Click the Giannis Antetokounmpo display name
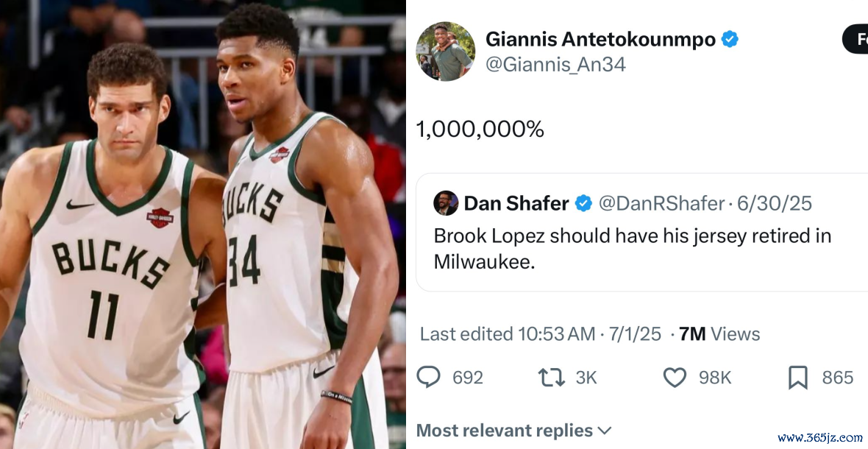The height and width of the screenshot is (449, 868). coord(600,40)
